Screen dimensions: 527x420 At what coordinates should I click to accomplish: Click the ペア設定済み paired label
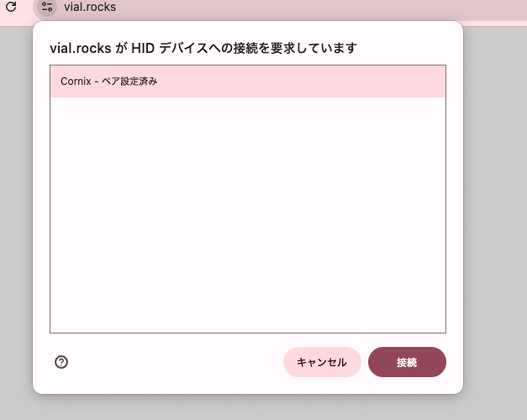point(129,81)
